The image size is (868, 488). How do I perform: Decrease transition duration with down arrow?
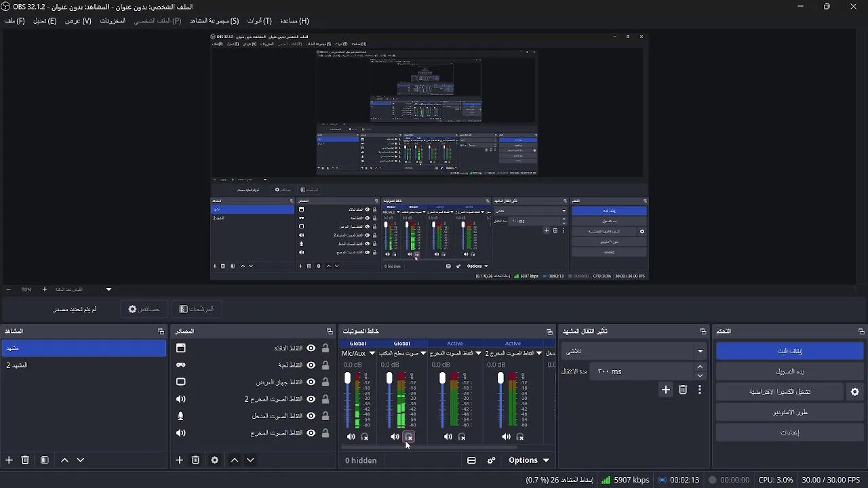click(x=700, y=375)
